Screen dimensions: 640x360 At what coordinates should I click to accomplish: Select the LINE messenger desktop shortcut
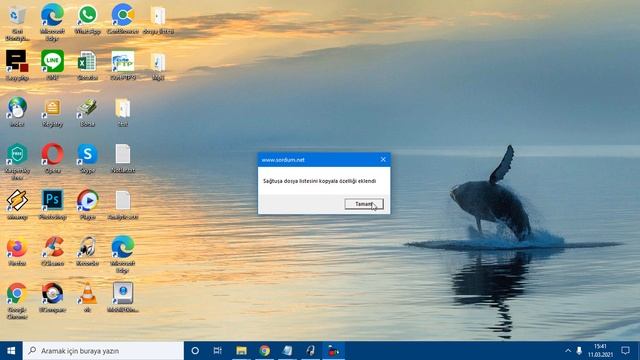pyautogui.click(x=52, y=65)
